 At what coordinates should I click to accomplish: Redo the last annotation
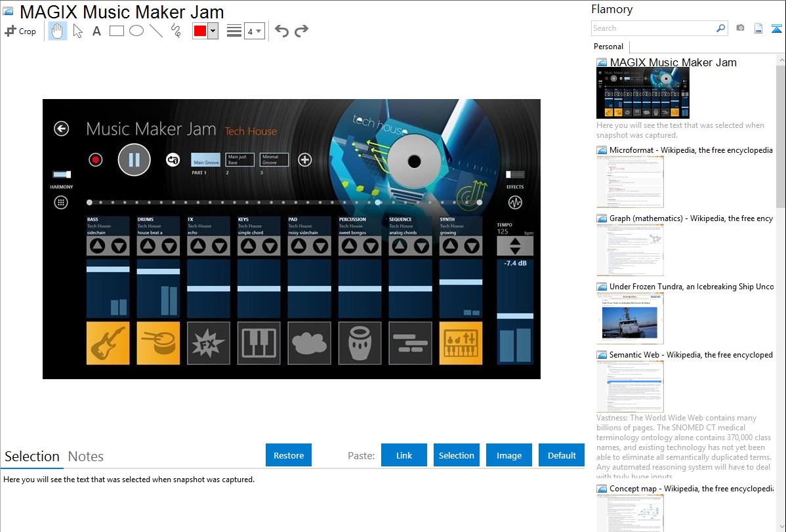pos(301,31)
